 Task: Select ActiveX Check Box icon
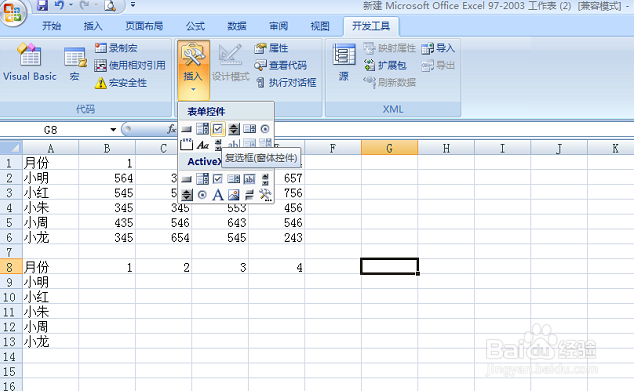pos(218,179)
